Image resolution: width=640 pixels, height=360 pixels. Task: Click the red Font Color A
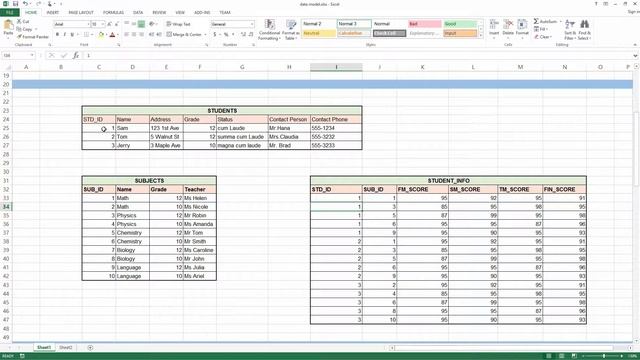(x=112, y=35)
